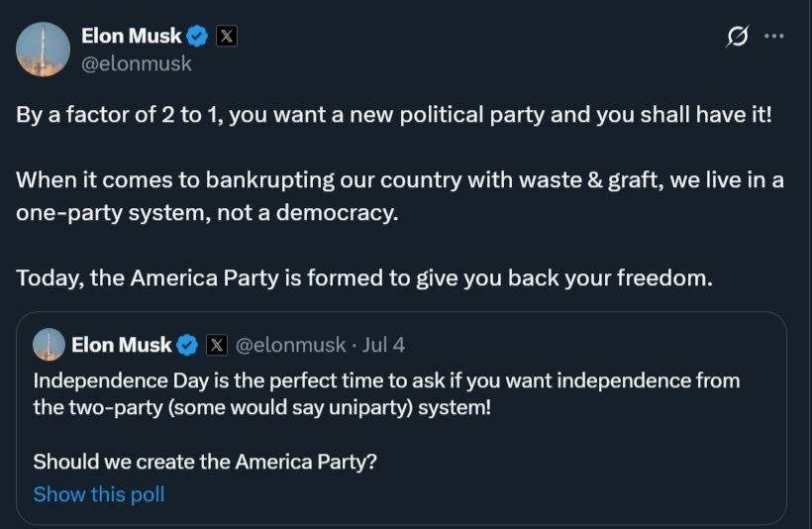Click the quoted post's small rocket avatar
This screenshot has height=529, width=812.
(x=49, y=345)
